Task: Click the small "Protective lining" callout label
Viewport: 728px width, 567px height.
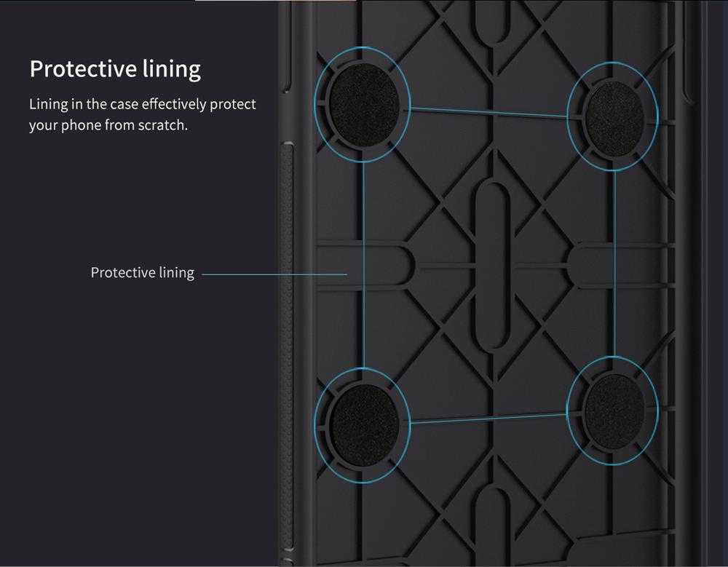Action: coord(143,273)
